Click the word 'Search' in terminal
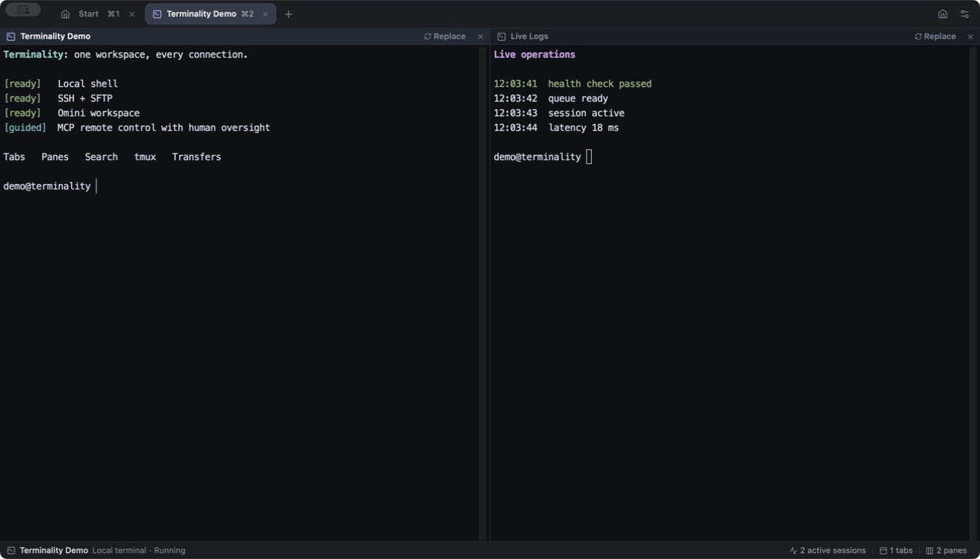This screenshot has height=559, width=980. pos(101,156)
